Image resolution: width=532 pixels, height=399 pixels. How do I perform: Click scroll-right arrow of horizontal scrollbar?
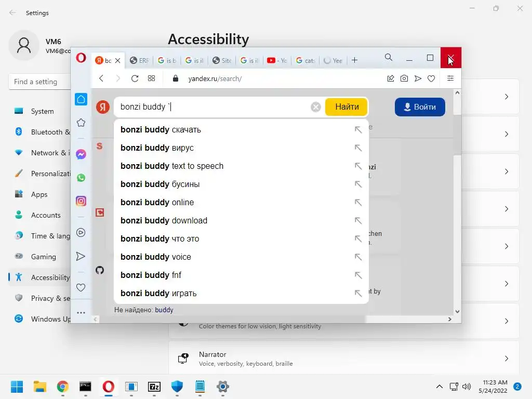tap(449, 320)
